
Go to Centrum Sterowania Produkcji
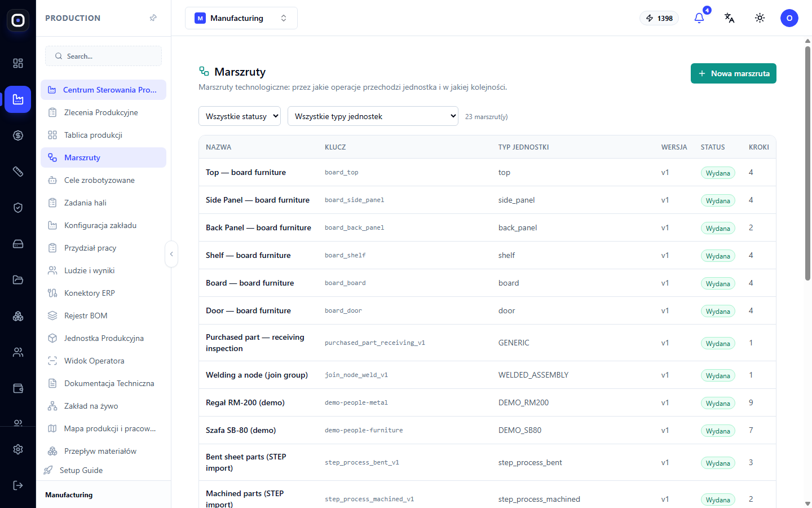tap(103, 90)
